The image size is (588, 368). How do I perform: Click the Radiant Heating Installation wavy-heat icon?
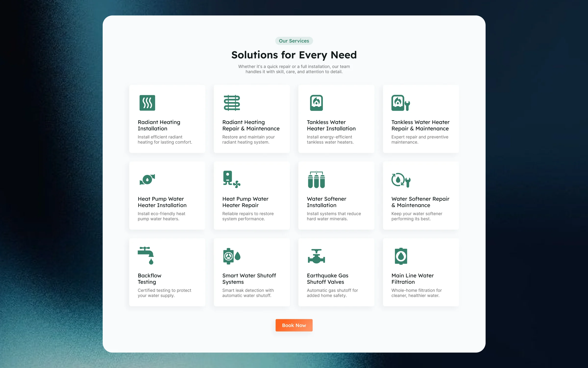[147, 103]
